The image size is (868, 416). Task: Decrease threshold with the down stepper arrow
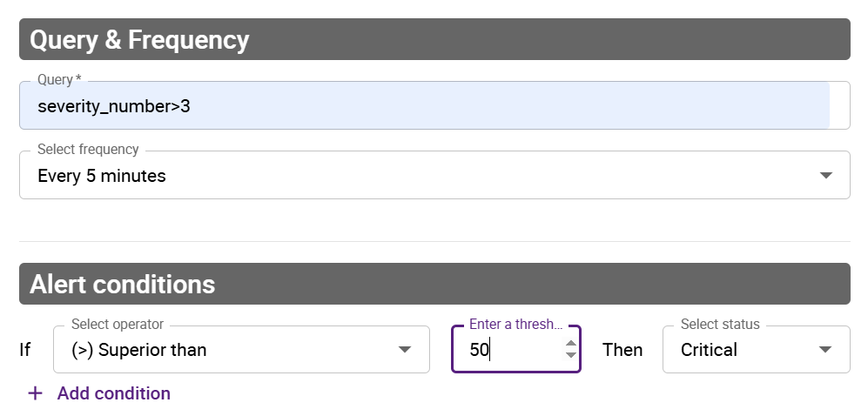(x=571, y=355)
